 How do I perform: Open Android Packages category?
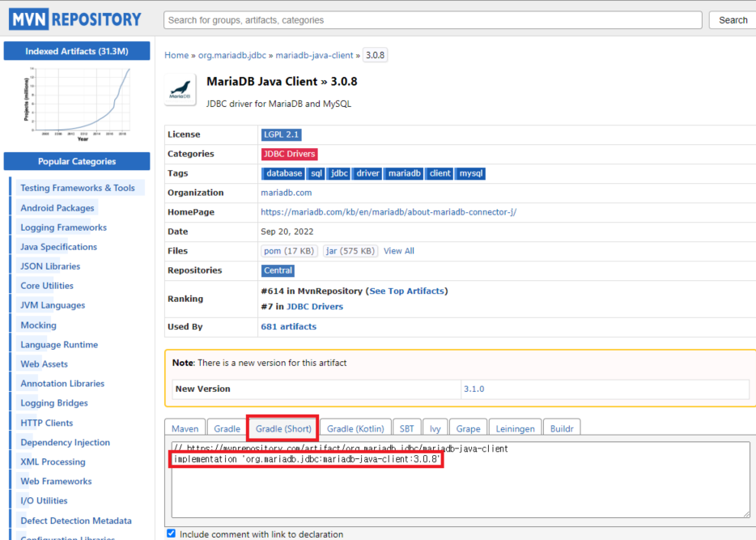[57, 208]
